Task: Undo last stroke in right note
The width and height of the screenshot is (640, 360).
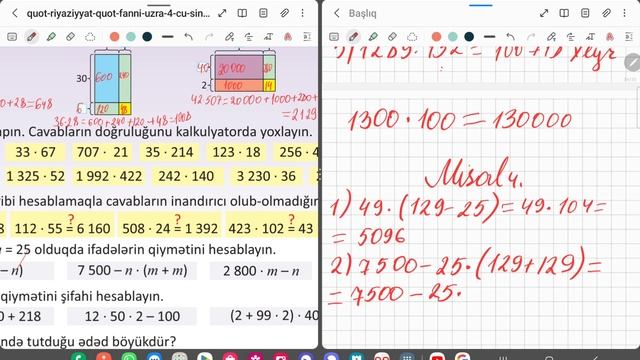Action: click(510, 37)
